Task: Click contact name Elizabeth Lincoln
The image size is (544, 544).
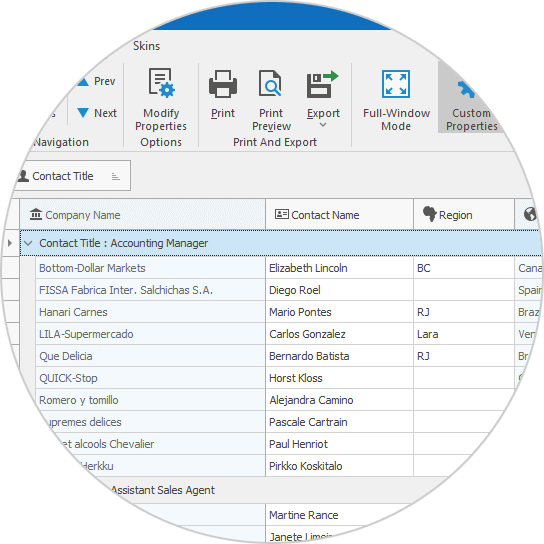Action: [308, 268]
